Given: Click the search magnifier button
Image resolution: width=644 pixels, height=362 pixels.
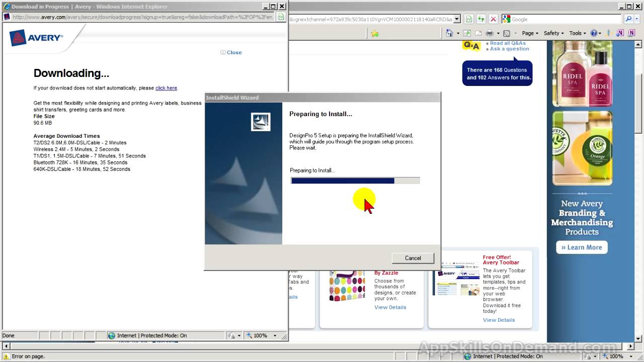Looking at the screenshot, I should (x=628, y=19).
